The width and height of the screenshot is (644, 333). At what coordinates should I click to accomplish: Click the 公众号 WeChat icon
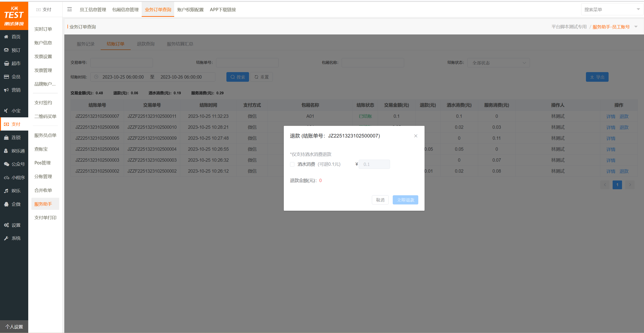6,164
